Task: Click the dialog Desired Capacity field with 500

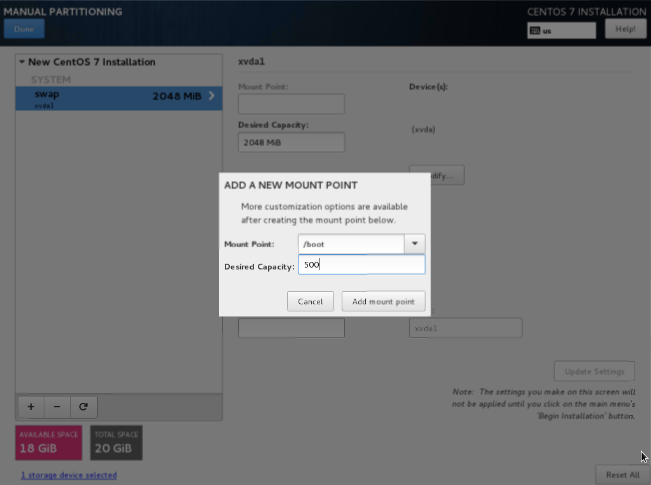Action: [362, 265]
